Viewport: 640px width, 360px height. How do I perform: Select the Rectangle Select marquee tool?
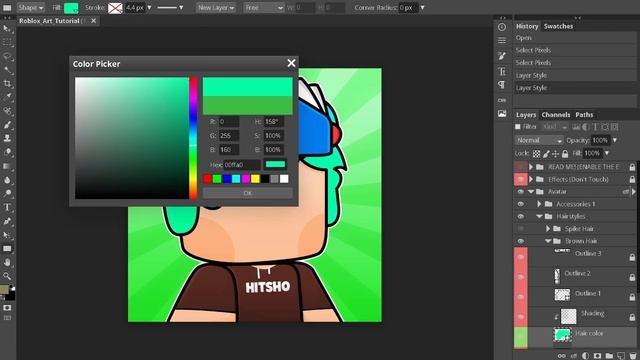pos(7,42)
